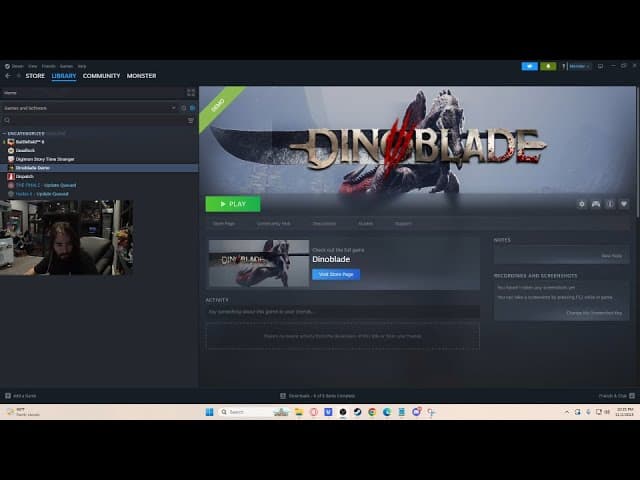
Task: Open advanced filter options icon
Action: [191, 120]
